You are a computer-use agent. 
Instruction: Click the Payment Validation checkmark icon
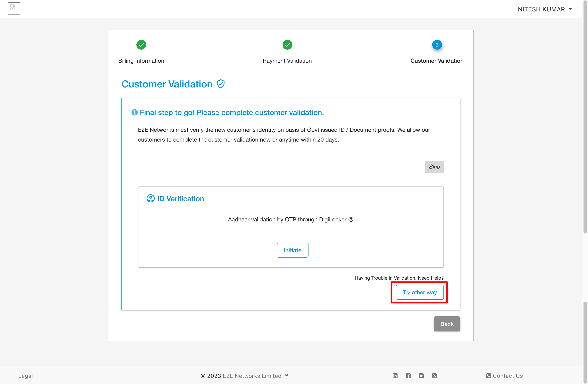point(287,45)
